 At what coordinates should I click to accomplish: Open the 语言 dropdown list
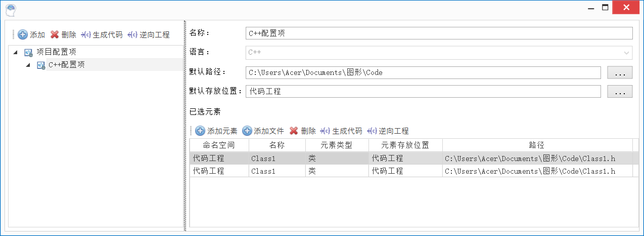pyautogui.click(x=626, y=53)
